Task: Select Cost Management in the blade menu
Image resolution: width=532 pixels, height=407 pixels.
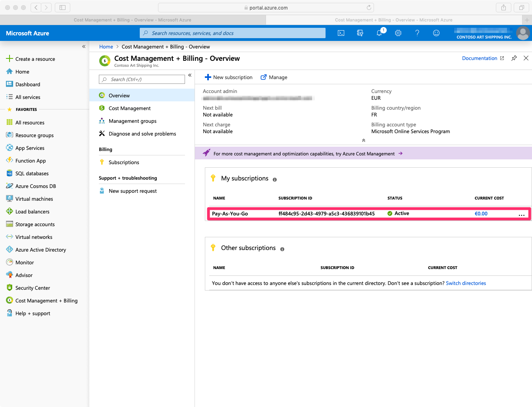Action: point(142,108)
